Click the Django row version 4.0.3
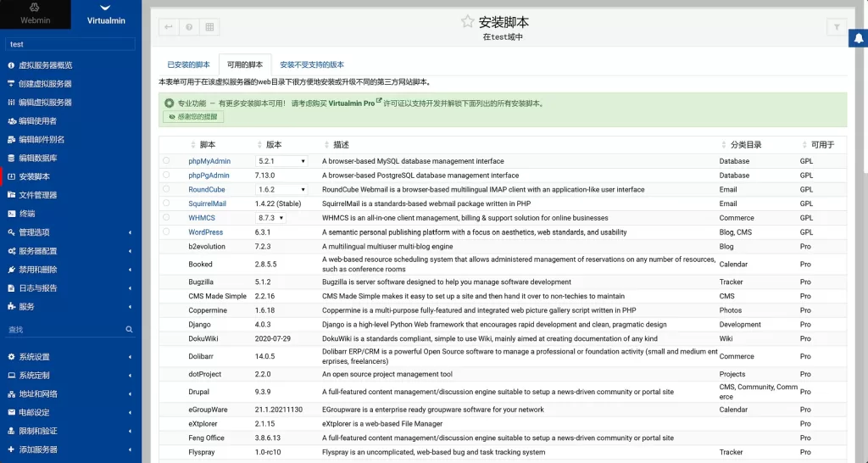Image resolution: width=868 pixels, height=463 pixels. (263, 325)
